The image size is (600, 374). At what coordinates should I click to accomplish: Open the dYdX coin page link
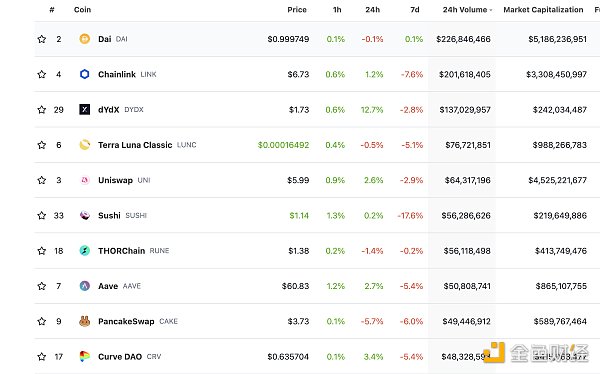coord(109,109)
